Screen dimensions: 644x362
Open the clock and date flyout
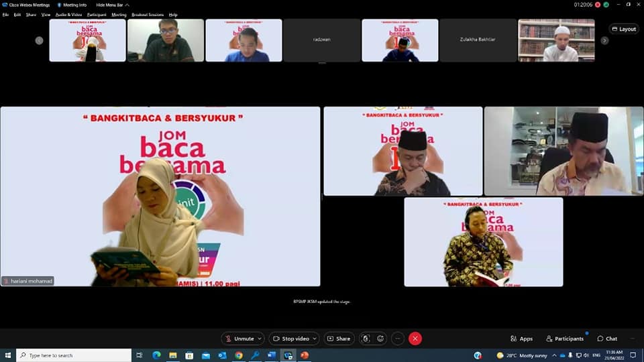(614, 355)
